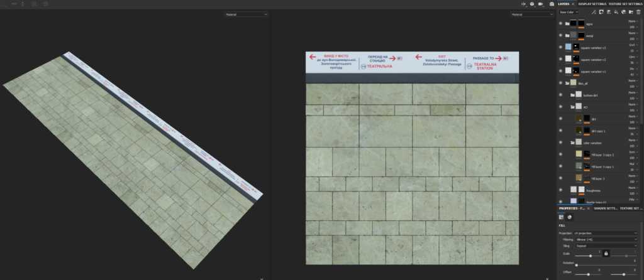Open the UV projection dropdown

tap(601, 233)
